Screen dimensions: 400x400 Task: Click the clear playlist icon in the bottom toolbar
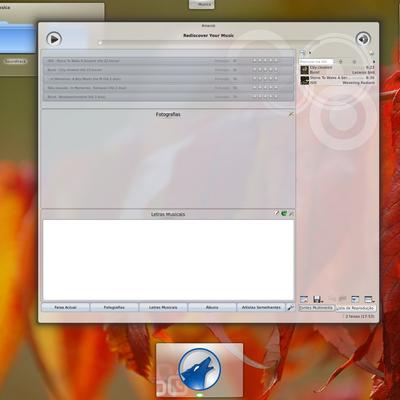tap(304, 299)
